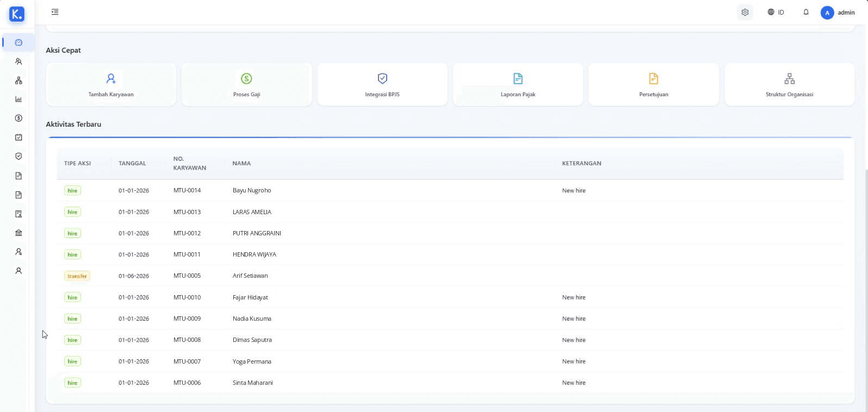Viewport: 868px width, 412px height.
Task: Select the name Bayu Nugroho
Action: point(252,190)
